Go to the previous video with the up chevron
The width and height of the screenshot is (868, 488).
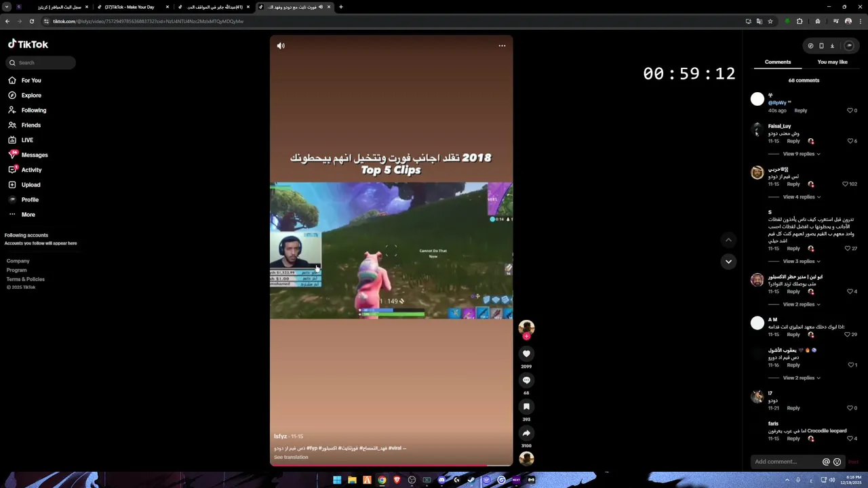point(728,240)
